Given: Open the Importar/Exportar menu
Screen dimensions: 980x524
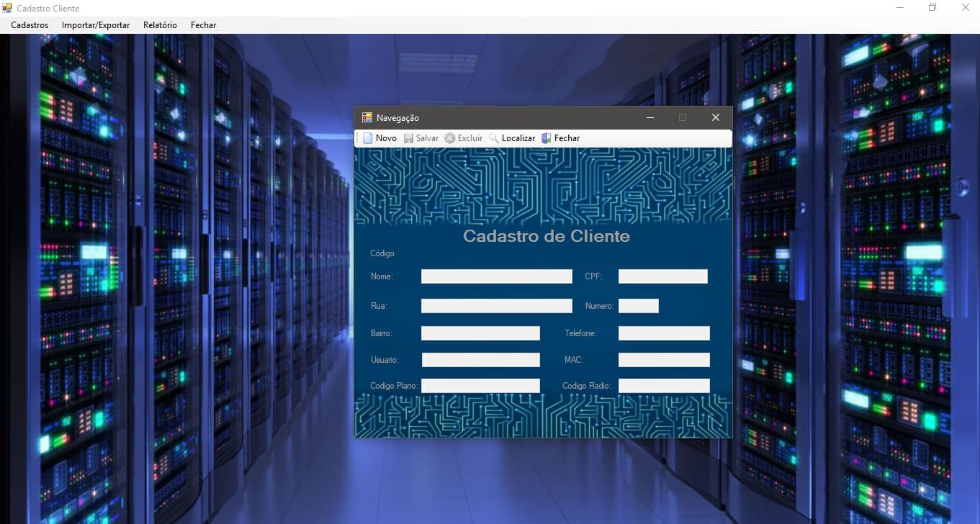Looking at the screenshot, I should click(x=95, y=24).
